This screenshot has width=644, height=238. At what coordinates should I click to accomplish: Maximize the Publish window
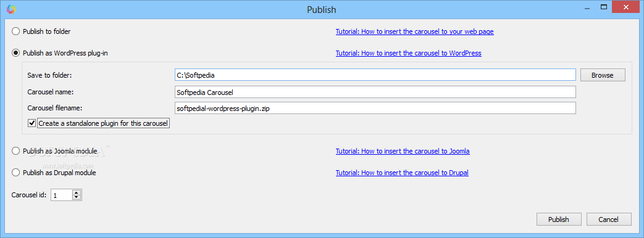pyautogui.click(x=603, y=7)
